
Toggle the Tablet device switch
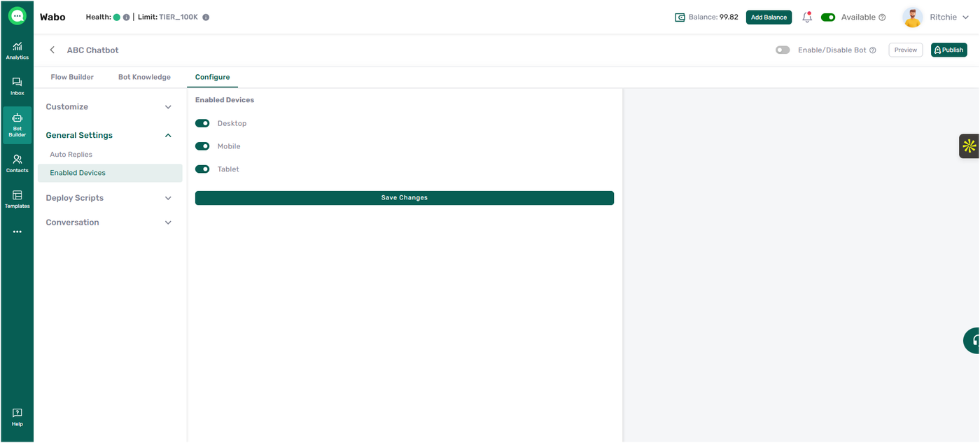[x=202, y=169]
